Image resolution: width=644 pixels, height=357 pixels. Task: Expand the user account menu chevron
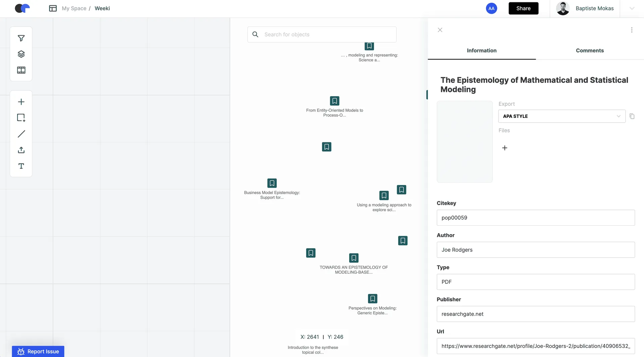[632, 8]
